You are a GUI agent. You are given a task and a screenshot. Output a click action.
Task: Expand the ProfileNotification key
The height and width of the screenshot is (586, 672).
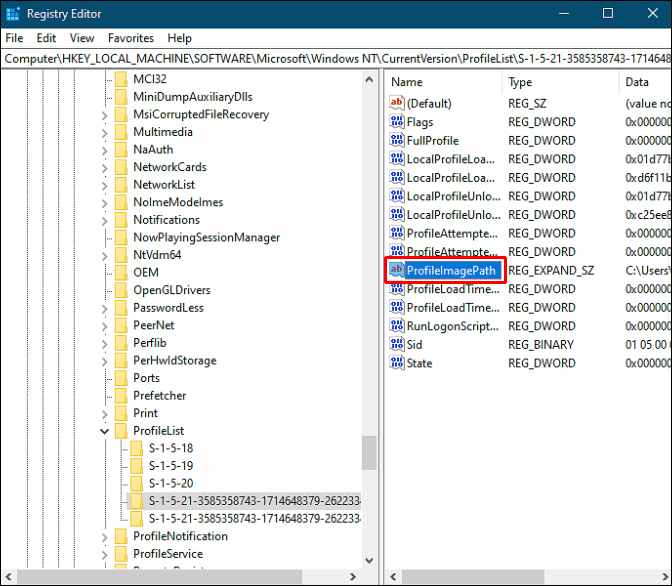pyautogui.click(x=105, y=537)
